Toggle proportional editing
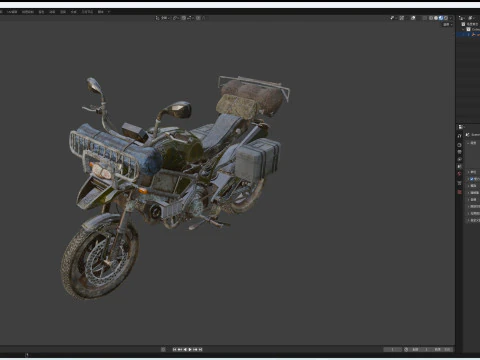 coord(198,18)
